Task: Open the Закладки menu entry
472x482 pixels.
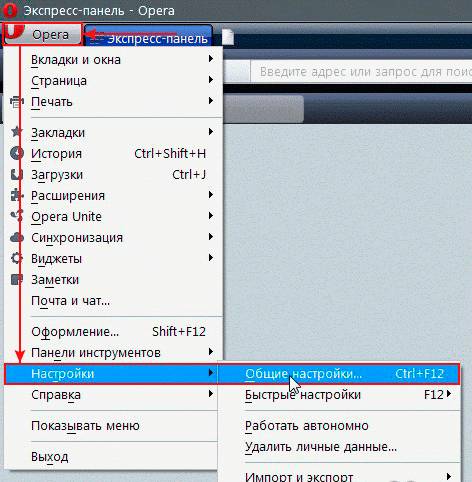Action: pos(113,133)
